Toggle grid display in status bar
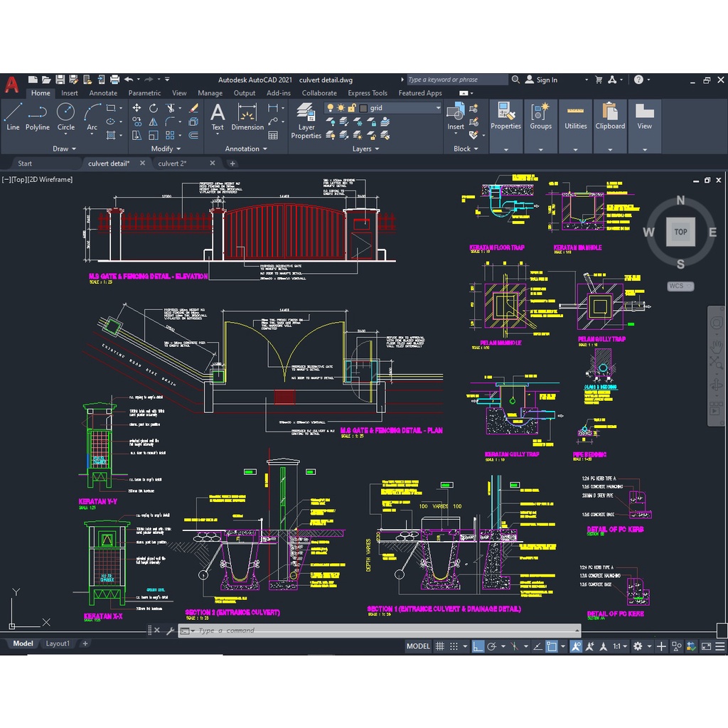Screen dimensions: 728x728 coord(440,646)
